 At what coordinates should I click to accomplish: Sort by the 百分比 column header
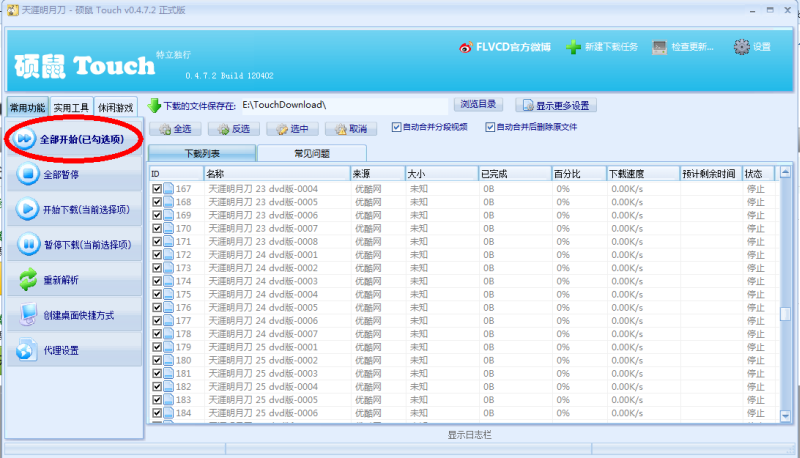(x=579, y=174)
